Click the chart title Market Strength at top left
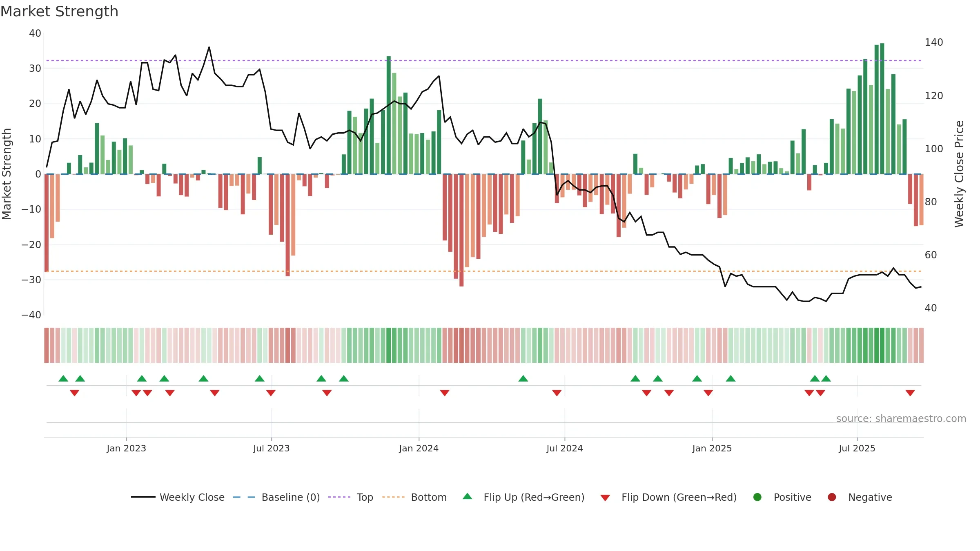Screen dimensions: 980x551 pyautogui.click(x=59, y=11)
